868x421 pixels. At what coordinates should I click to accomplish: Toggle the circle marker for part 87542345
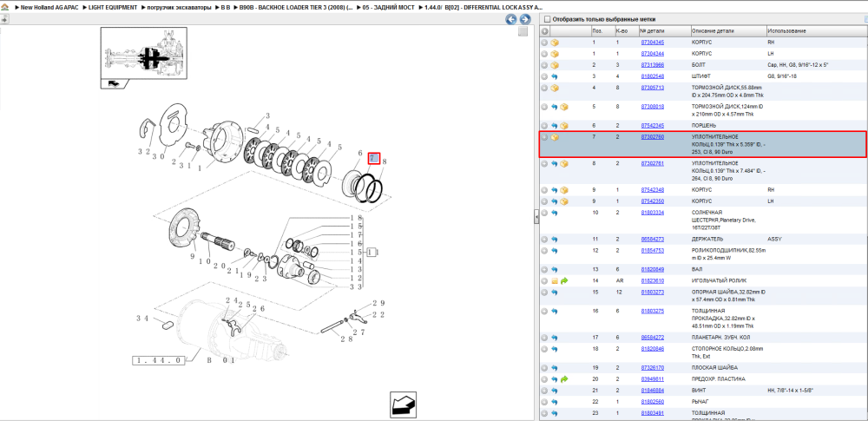pyautogui.click(x=545, y=125)
